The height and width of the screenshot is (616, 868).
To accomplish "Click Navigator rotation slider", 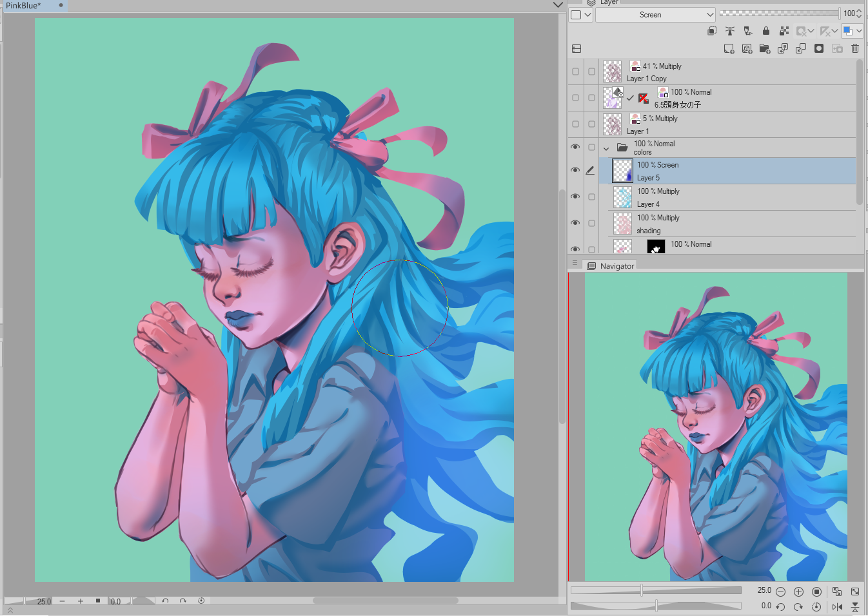I will 656,606.
